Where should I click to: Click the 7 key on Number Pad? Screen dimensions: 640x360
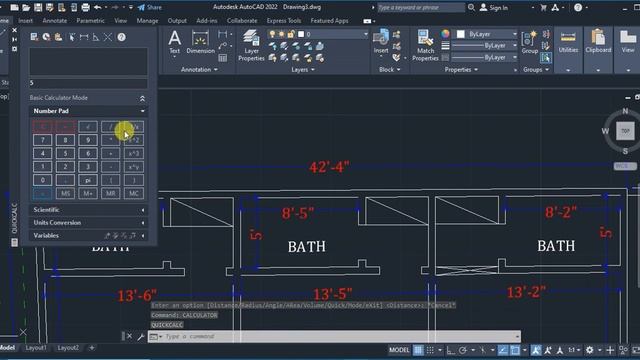[42, 140]
